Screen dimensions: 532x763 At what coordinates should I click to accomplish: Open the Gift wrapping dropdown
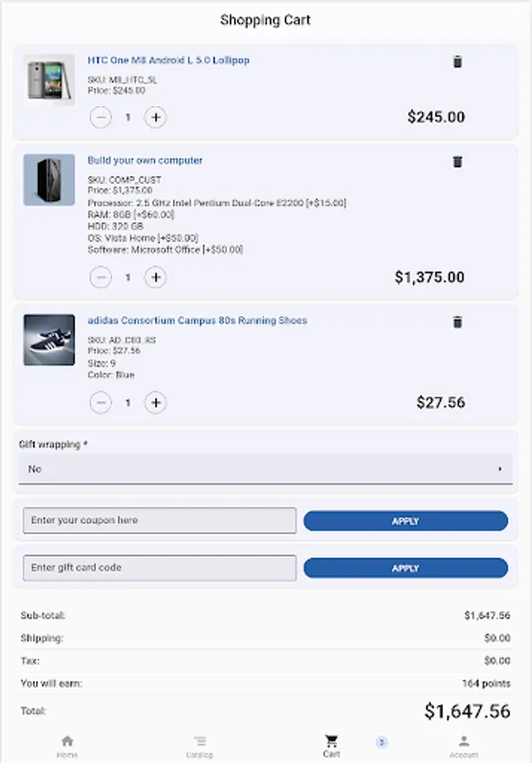(265, 469)
